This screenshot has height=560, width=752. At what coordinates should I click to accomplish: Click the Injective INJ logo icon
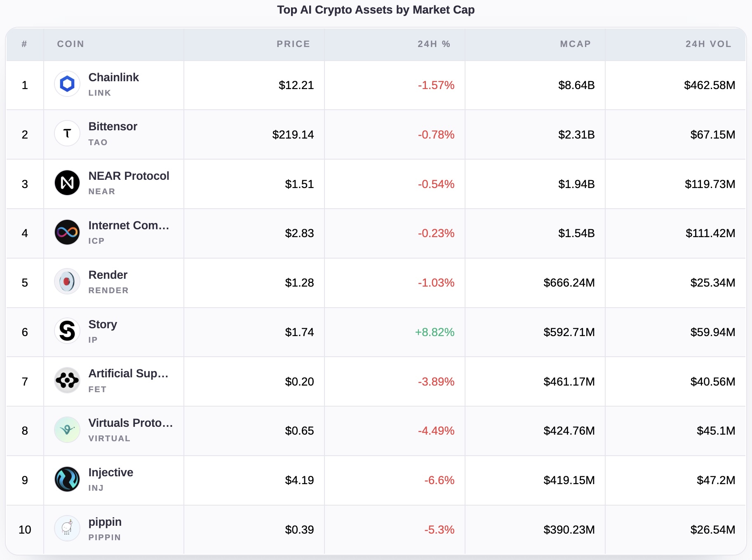click(x=67, y=479)
